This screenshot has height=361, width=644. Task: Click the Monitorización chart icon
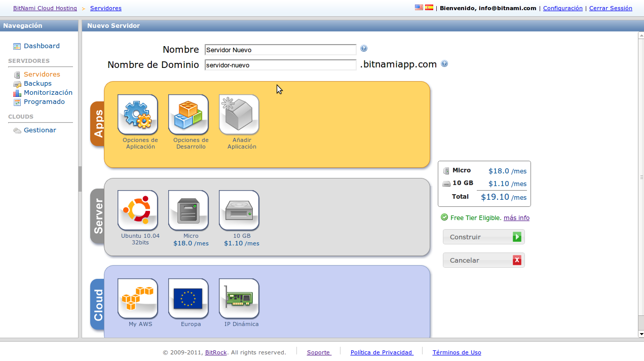point(17,93)
